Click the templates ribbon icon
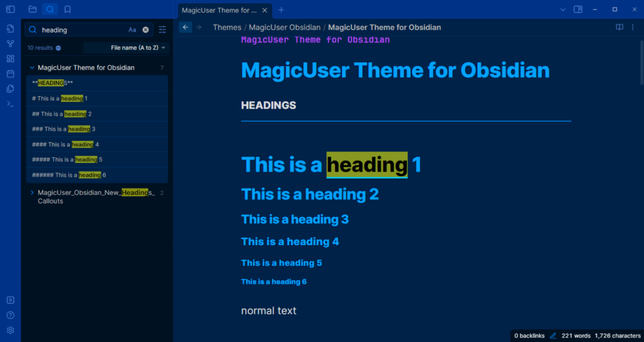The image size is (644, 342). pos(10,89)
